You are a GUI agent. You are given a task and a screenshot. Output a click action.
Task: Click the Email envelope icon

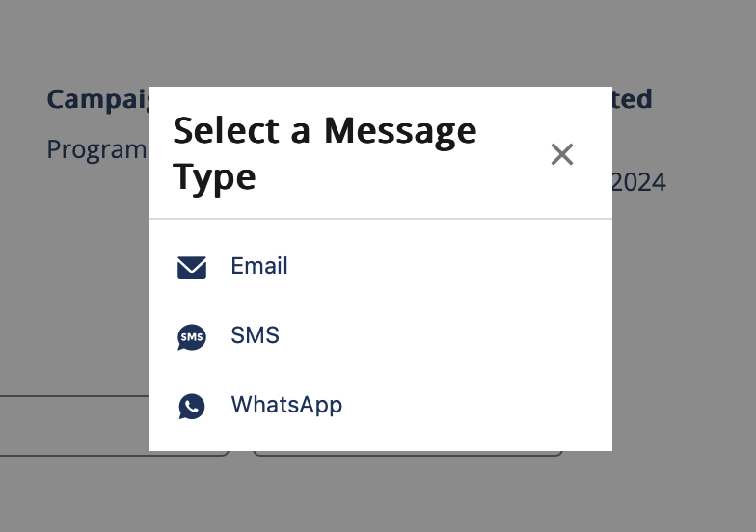point(192,268)
